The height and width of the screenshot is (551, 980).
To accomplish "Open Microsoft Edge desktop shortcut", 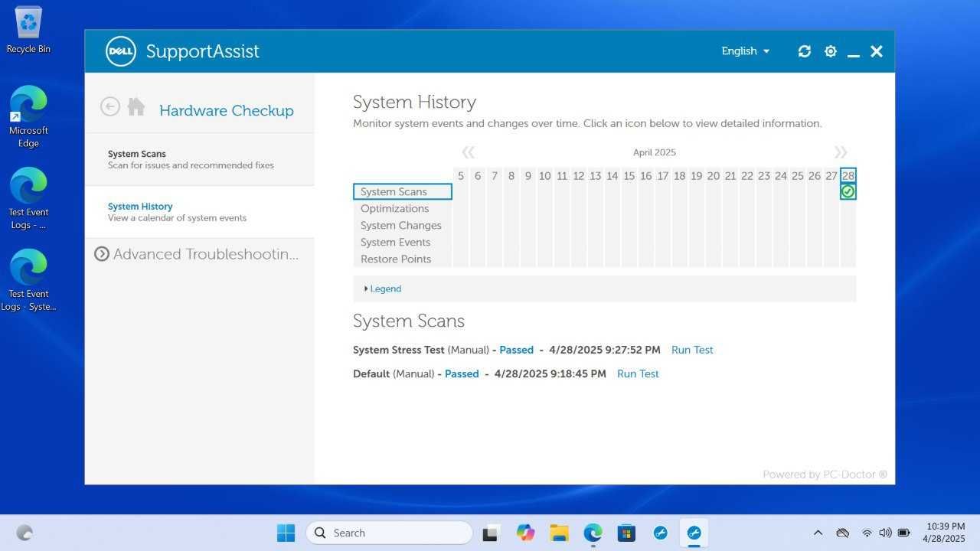I will coord(28,116).
